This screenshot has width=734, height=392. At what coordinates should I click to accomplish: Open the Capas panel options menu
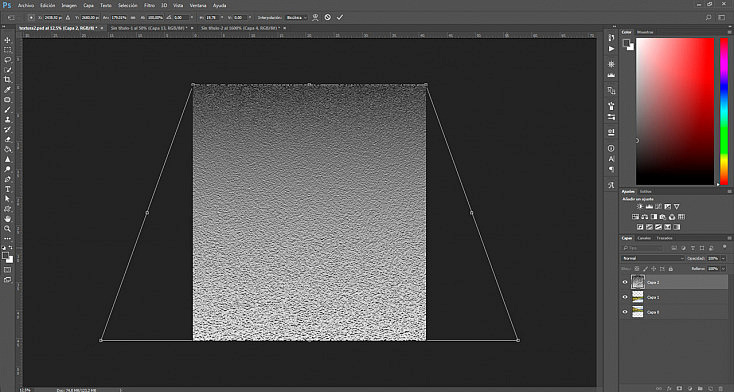(729, 238)
